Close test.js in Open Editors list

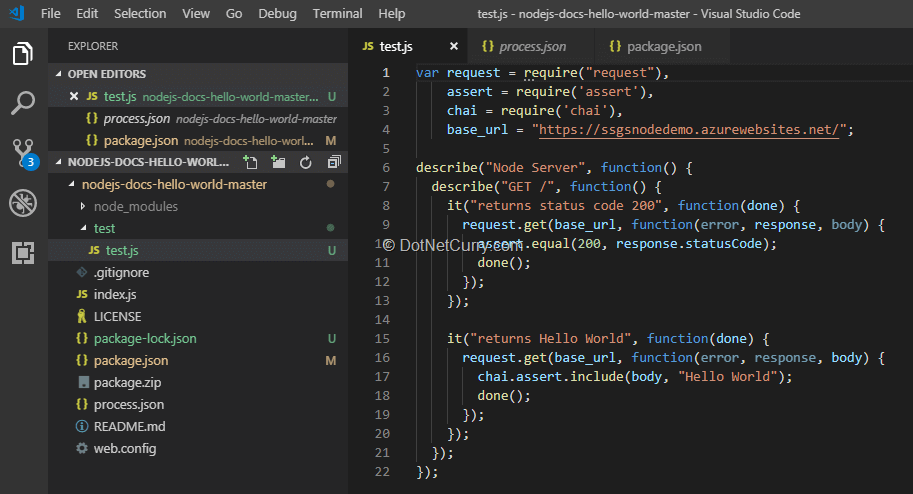(74, 96)
